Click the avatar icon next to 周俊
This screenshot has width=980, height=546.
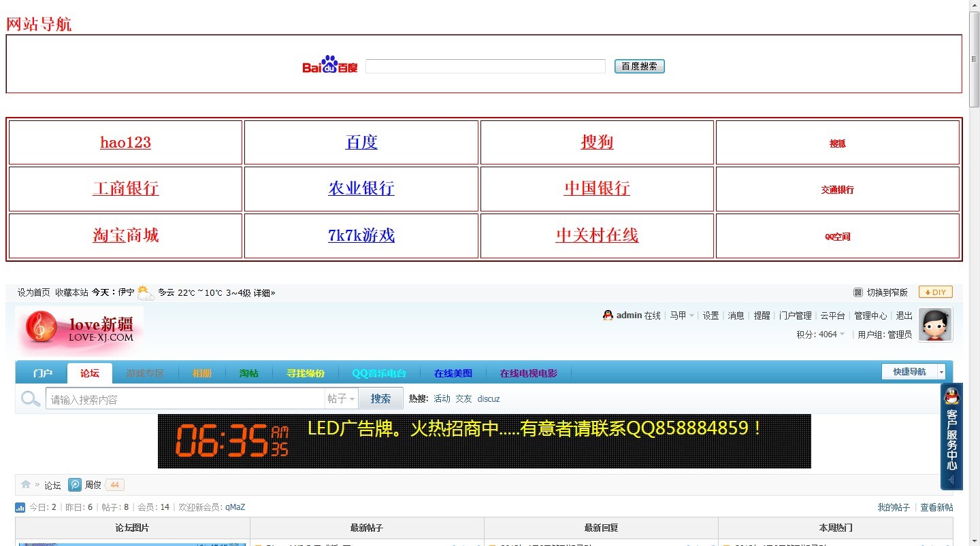click(75, 484)
